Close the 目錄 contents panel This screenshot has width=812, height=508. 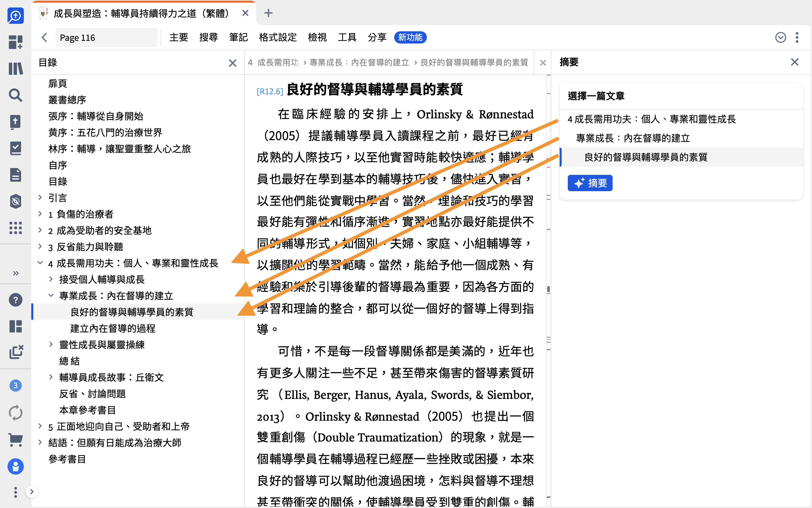232,63
